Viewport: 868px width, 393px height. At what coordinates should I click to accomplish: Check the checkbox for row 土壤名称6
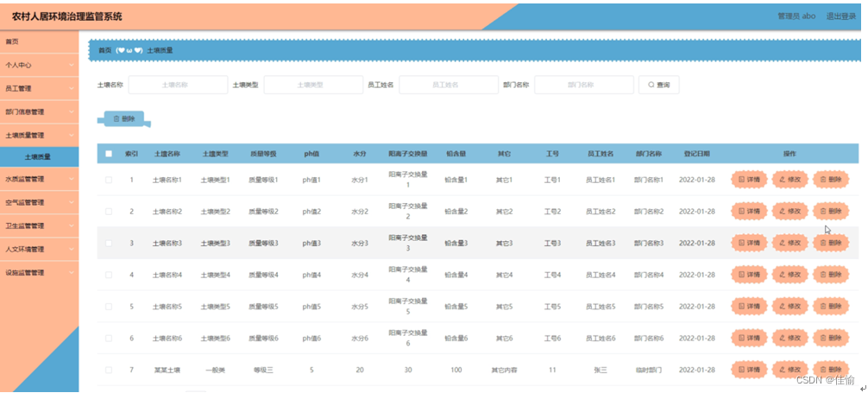point(109,338)
